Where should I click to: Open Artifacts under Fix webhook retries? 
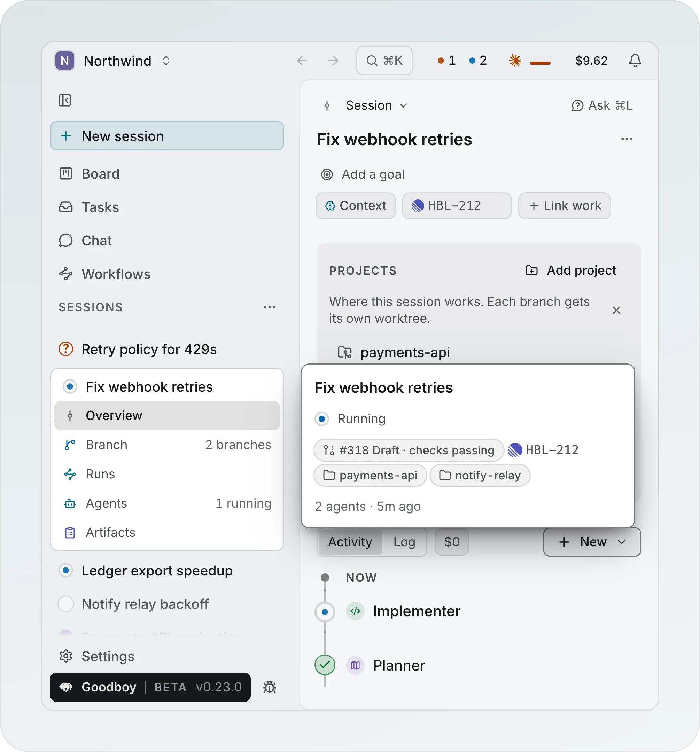pos(167,532)
